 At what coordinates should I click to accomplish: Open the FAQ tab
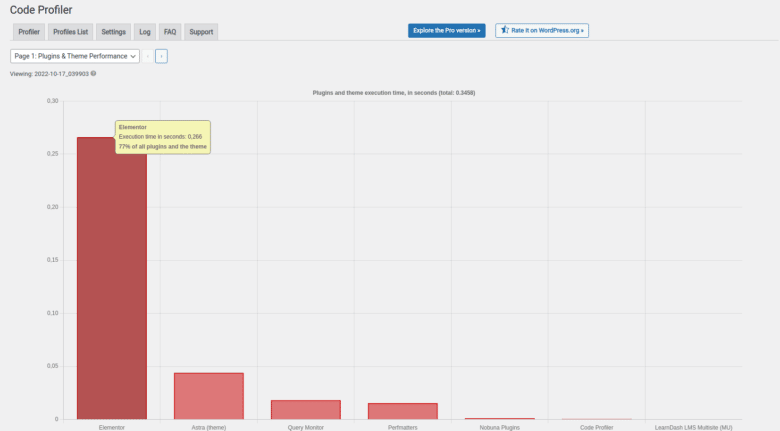point(170,32)
